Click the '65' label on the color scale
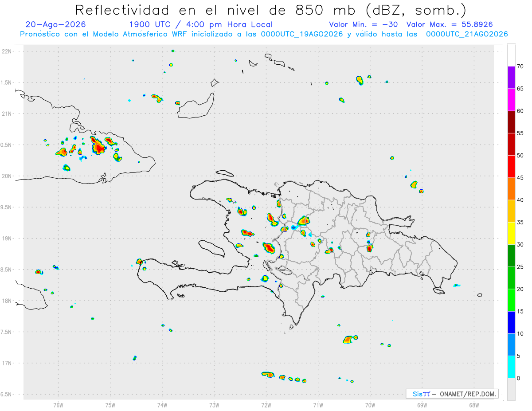Screen dimensions: 532x411 520,89
